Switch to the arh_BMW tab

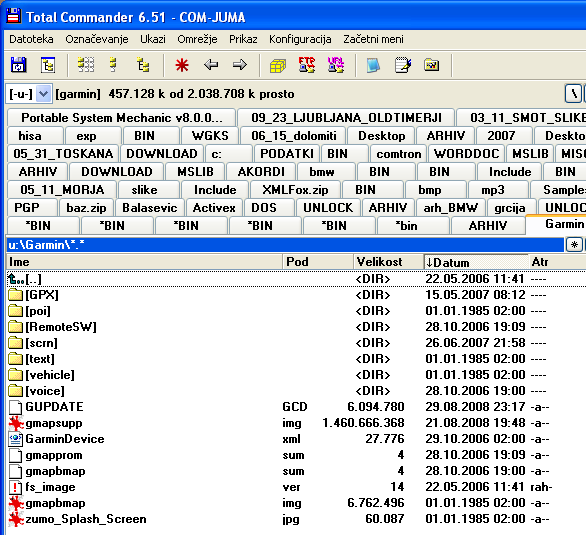(450, 208)
